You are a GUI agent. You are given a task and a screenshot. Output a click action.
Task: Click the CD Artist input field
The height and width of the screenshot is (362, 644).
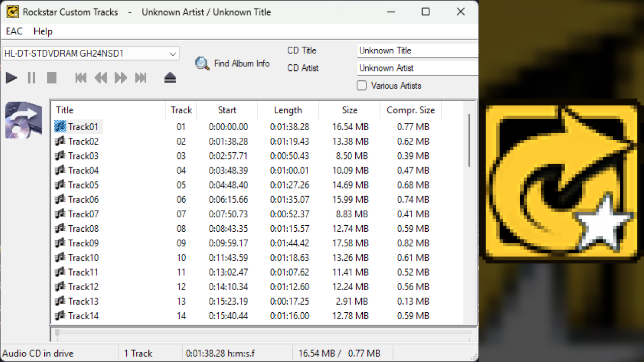(x=418, y=68)
